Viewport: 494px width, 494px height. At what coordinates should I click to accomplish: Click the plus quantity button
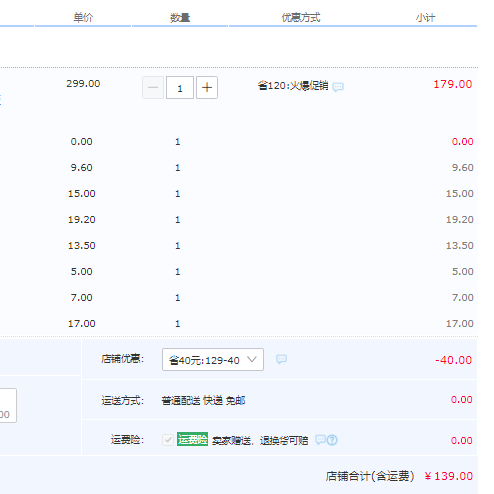tap(207, 88)
